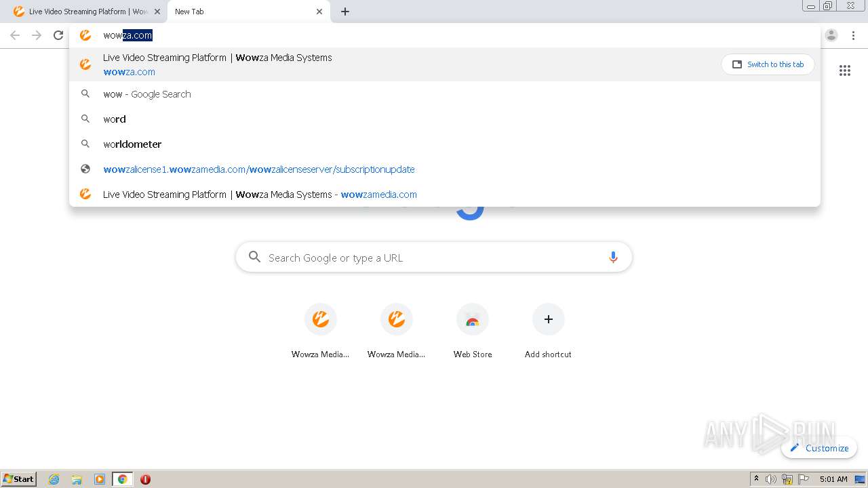The height and width of the screenshot is (488, 868).
Task: Click the Chrome taskbar icon
Action: tap(122, 479)
